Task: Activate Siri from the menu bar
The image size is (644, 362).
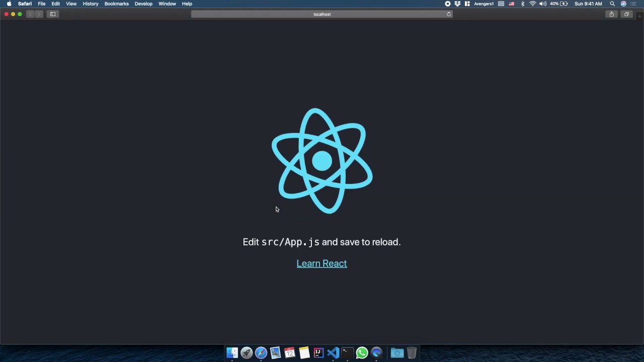Action: click(623, 4)
